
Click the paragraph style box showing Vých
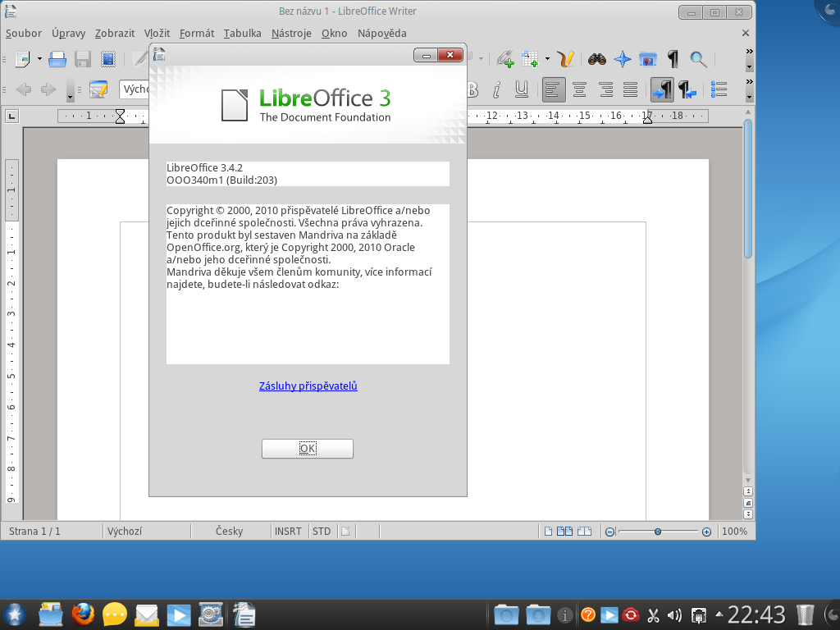pyautogui.click(x=135, y=89)
